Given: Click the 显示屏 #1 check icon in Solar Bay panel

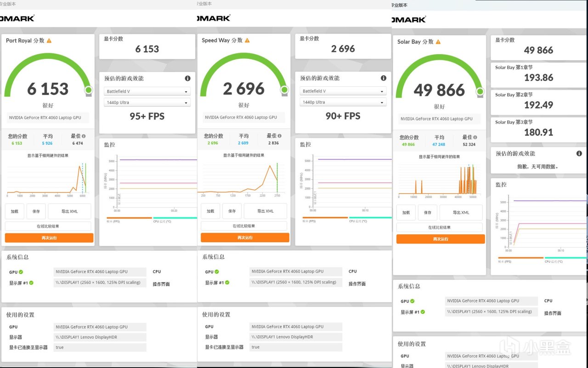Looking at the screenshot, I should pyautogui.click(x=422, y=312).
